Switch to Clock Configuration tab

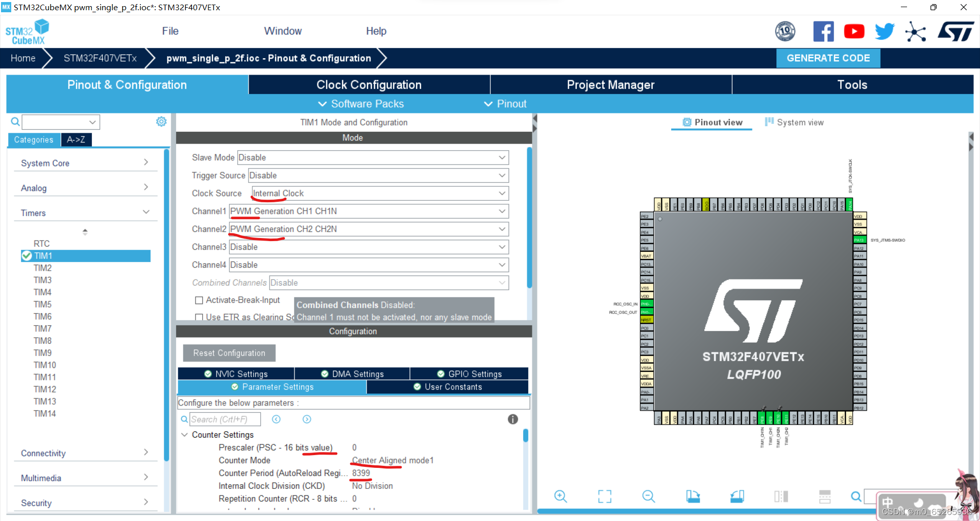coord(369,85)
